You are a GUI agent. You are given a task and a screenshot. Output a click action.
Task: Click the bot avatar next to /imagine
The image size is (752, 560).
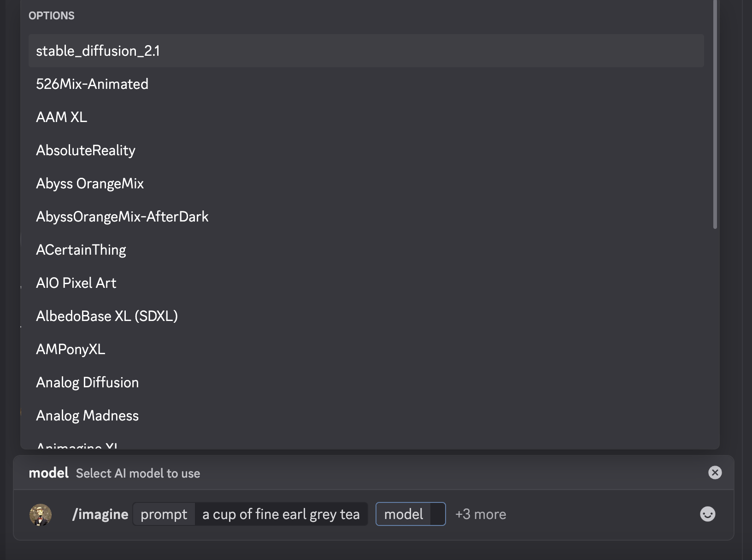click(x=41, y=514)
